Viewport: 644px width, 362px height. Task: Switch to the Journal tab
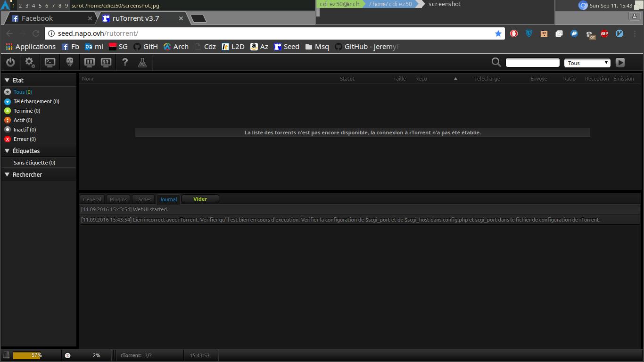click(168, 199)
